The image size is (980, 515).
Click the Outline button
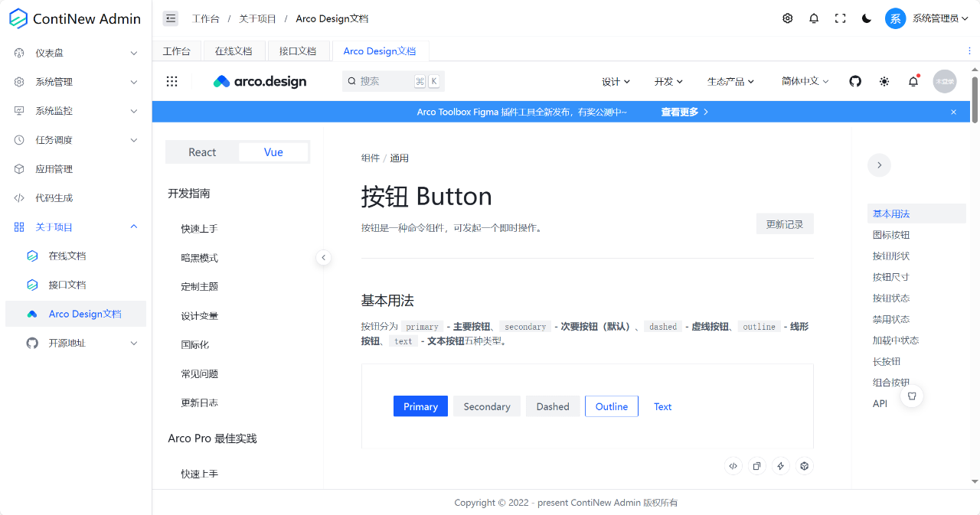pos(612,406)
